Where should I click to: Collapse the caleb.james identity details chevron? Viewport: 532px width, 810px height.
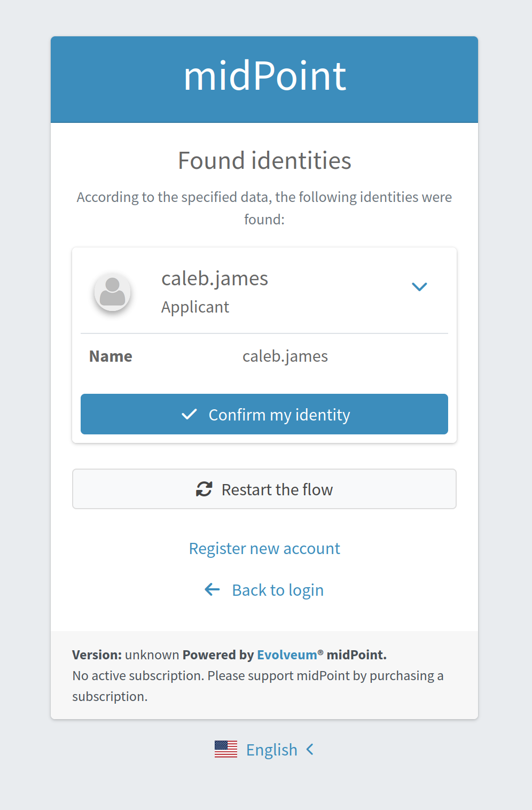[420, 287]
